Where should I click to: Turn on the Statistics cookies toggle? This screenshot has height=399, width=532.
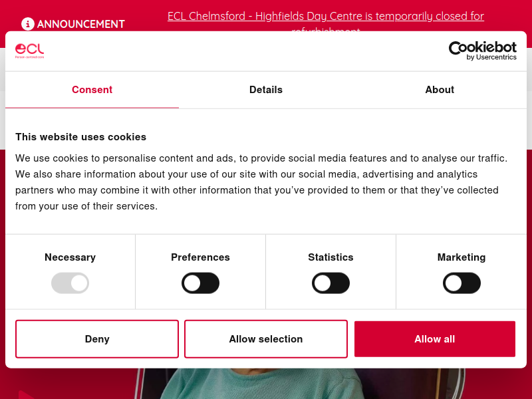coord(331,283)
